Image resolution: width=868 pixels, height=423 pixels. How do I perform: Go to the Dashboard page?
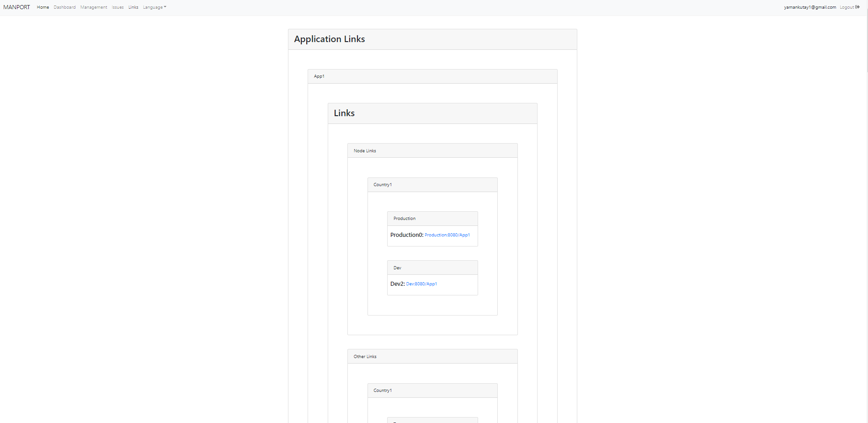[64, 7]
